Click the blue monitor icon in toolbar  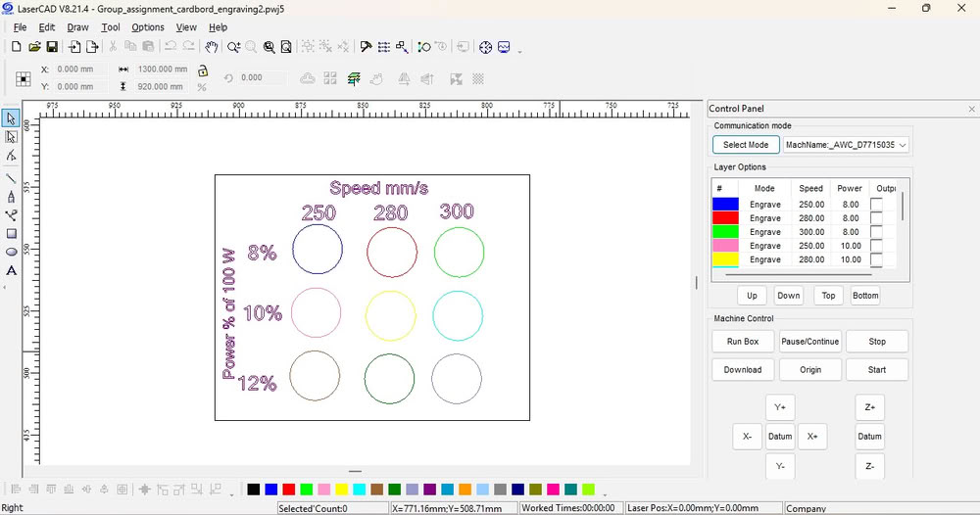(x=504, y=47)
